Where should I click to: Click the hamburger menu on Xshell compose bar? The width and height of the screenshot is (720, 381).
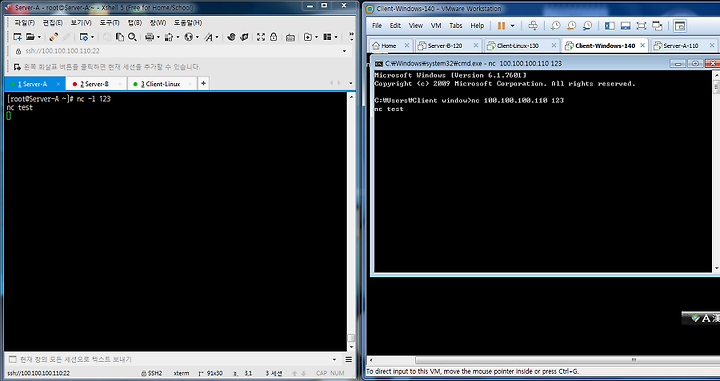point(349,359)
